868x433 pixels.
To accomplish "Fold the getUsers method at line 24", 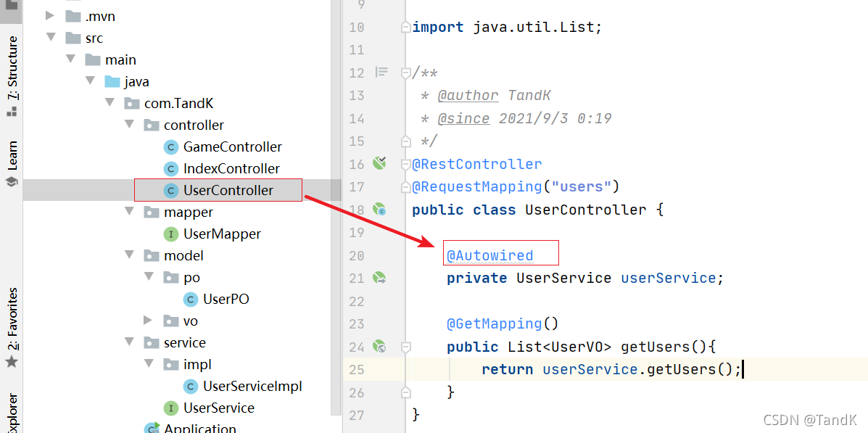I will pos(406,347).
